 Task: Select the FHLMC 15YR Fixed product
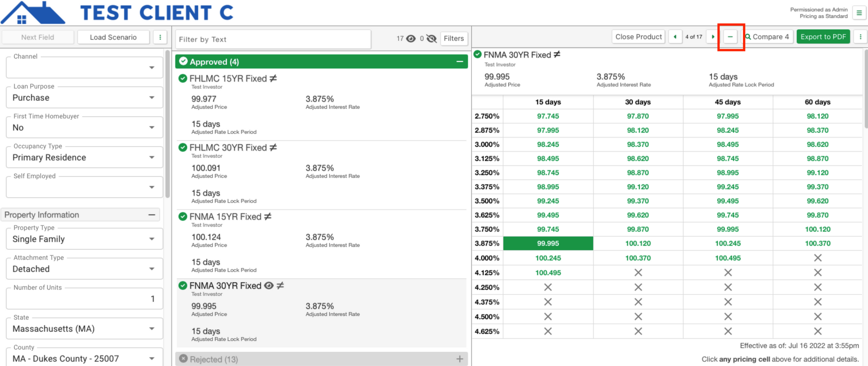click(322, 106)
